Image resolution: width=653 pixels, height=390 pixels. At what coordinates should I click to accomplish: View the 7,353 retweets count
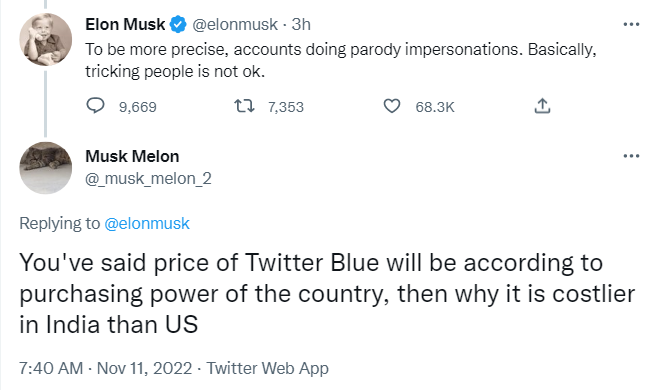286,107
